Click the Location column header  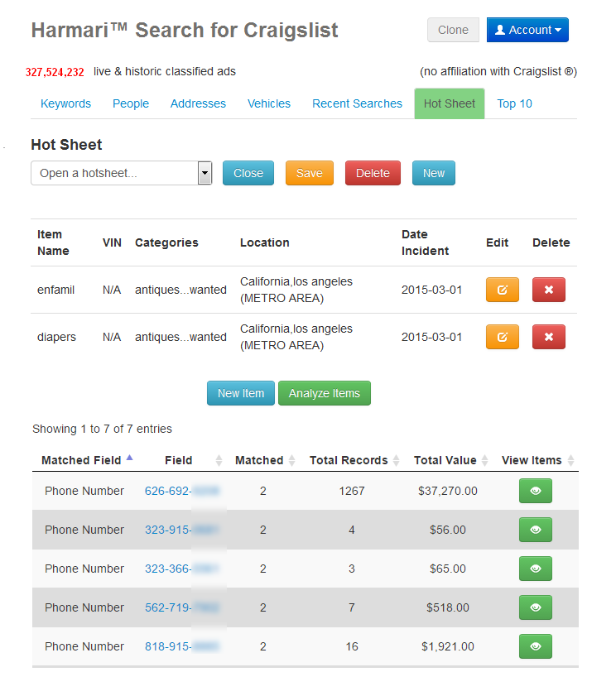point(265,242)
